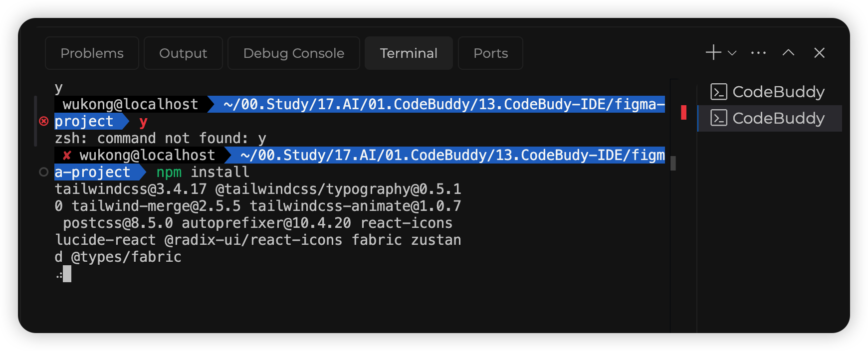Viewport: 868px width, 351px height.
Task: Click the terminal icon of first CodeBuddy entry
Action: tap(719, 92)
